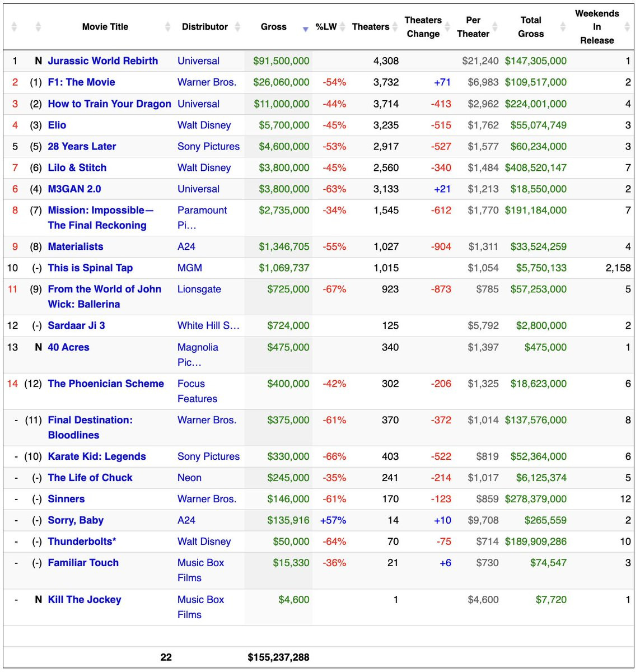Open How to Train Your Dragon link
Screen dimensions: 640x672
pos(110,104)
